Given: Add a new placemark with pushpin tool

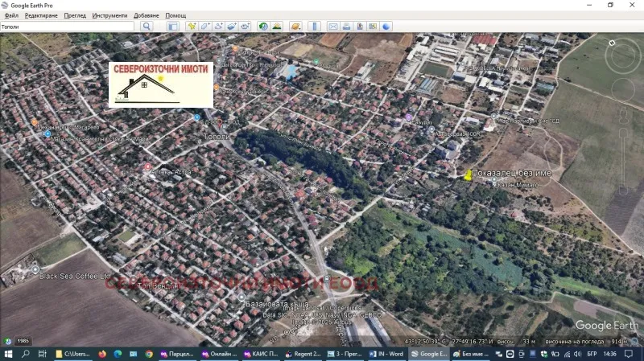Looking at the screenshot, I should pos(192,27).
